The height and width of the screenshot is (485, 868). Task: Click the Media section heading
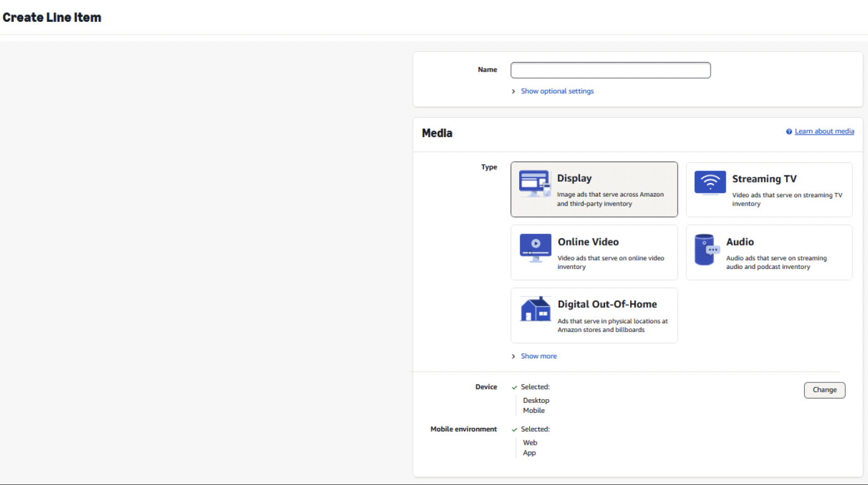tap(437, 133)
